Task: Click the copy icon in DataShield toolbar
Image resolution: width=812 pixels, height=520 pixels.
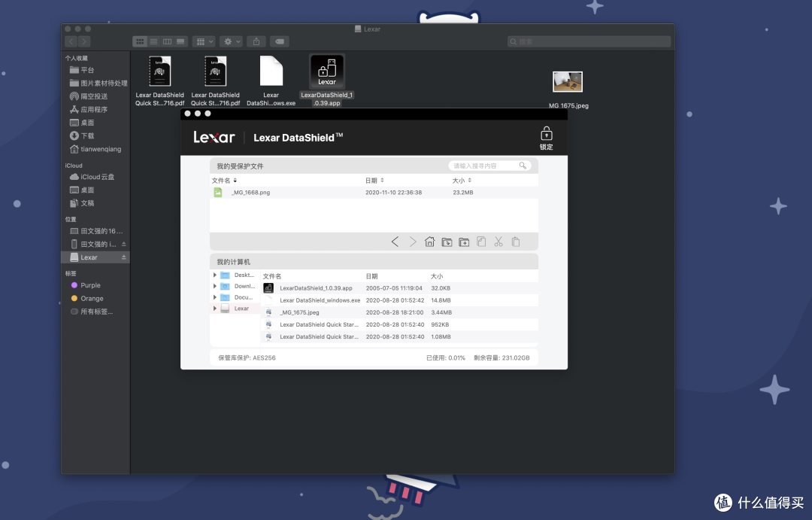Action: [x=481, y=242]
